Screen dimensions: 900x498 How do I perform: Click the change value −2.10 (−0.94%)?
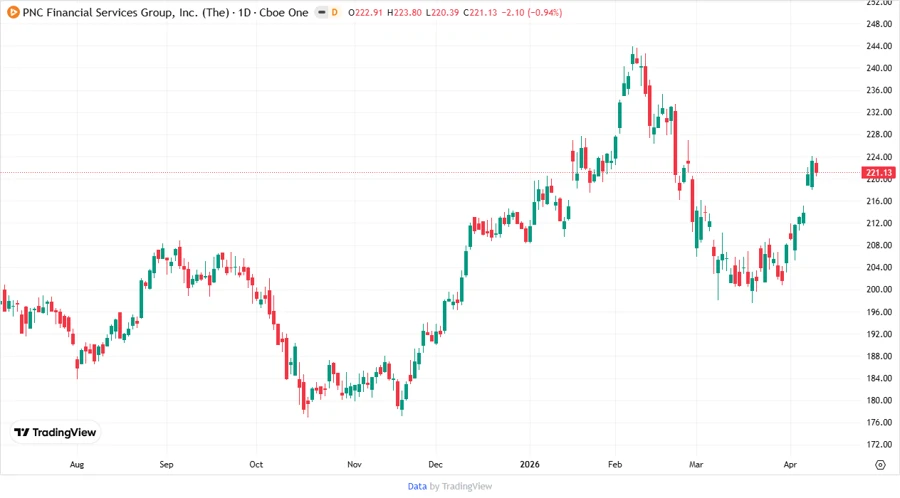[x=532, y=12]
